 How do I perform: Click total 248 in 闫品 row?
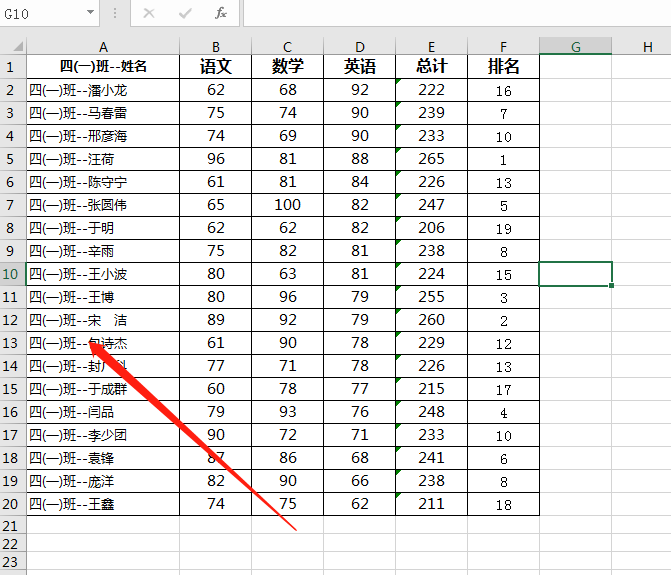(x=431, y=412)
